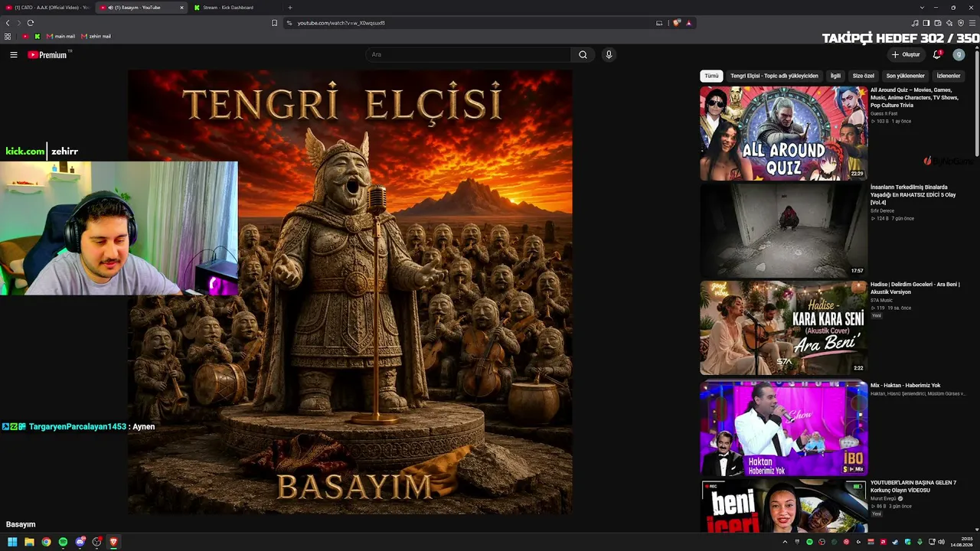This screenshot has height=551, width=980.
Task: Select the Tümü filter chip
Action: [711, 76]
